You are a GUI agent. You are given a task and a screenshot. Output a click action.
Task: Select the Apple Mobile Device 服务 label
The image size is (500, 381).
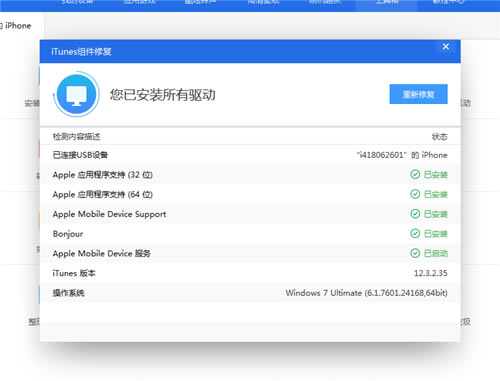click(102, 253)
